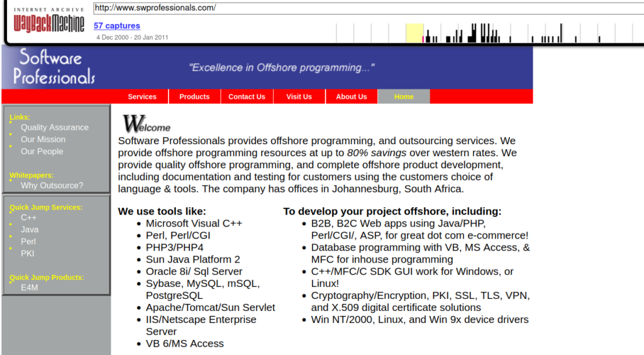The image size is (644, 355).
Task: Jump to Java services
Action: (x=30, y=229)
